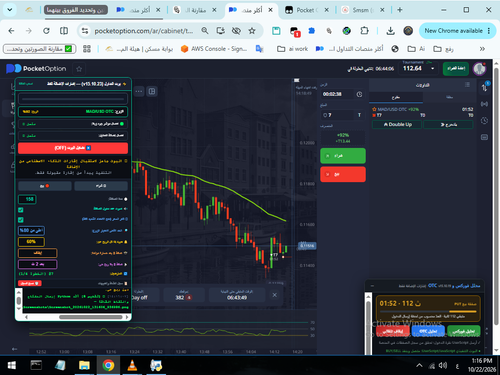Toggle the second green checkbox in bot panel
The image size is (500, 375).
(21, 220)
